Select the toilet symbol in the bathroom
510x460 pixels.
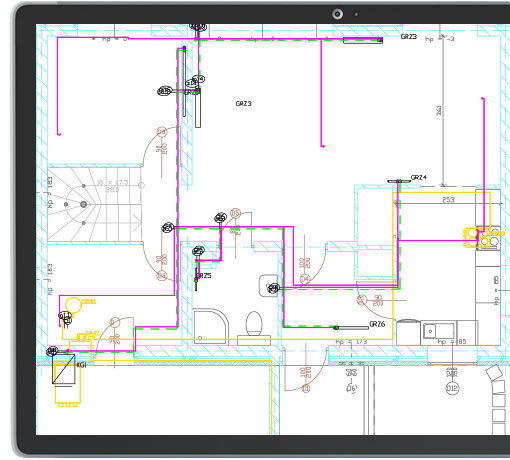(254, 328)
